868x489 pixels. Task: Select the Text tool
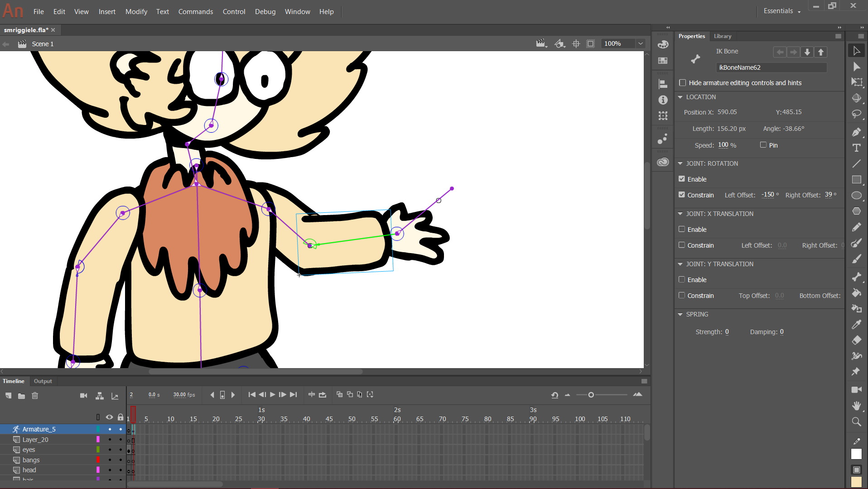(856, 148)
